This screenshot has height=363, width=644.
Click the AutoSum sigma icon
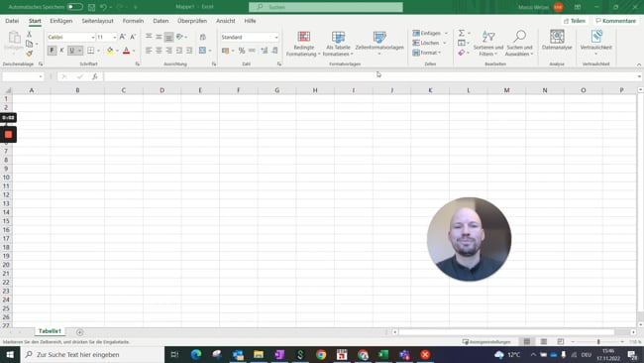pos(462,33)
